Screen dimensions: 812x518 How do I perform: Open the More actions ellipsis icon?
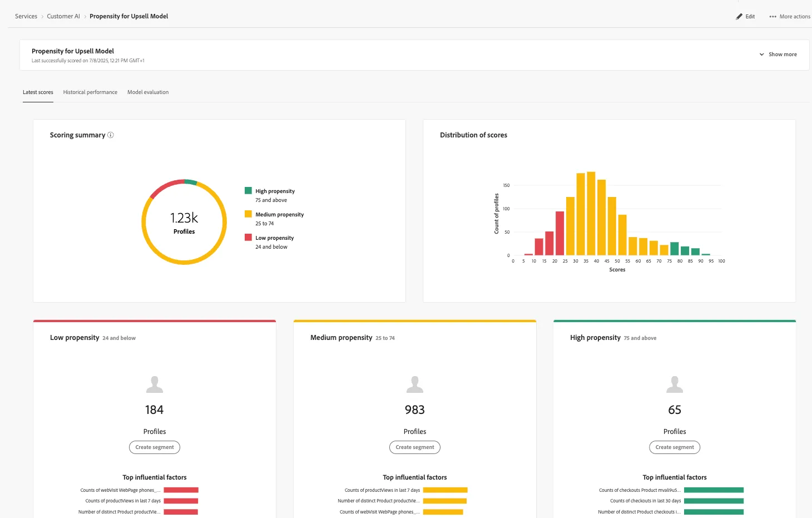773,17
